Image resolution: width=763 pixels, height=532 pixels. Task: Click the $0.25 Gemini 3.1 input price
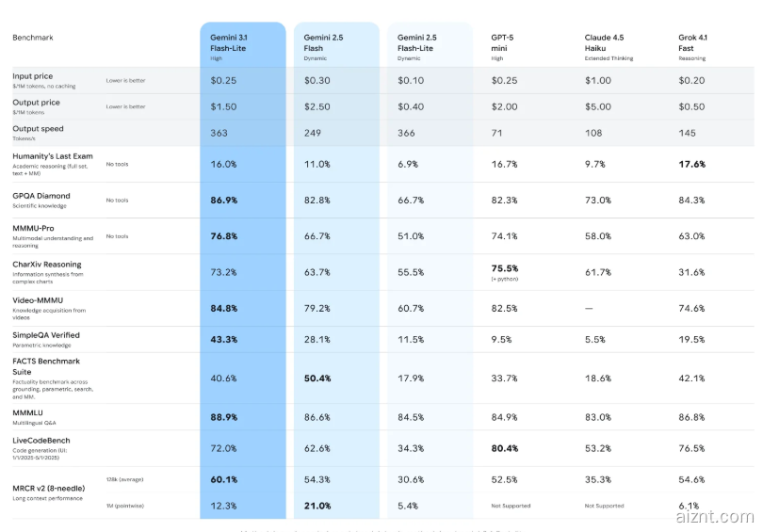223,80
